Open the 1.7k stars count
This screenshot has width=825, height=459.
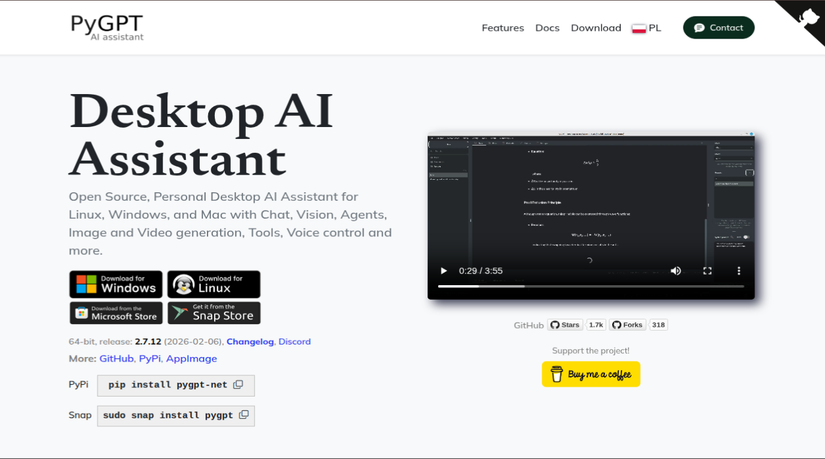[596, 325]
